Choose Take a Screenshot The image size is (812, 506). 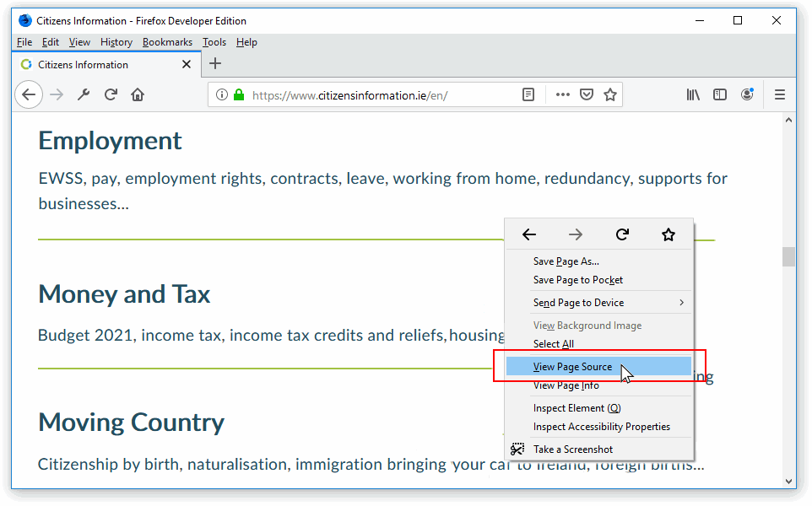598,449
